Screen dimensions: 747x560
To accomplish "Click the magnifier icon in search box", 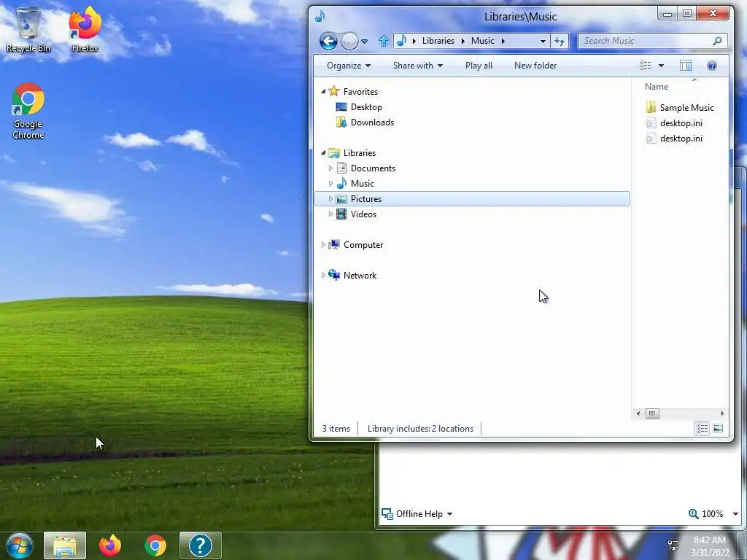I will click(717, 41).
